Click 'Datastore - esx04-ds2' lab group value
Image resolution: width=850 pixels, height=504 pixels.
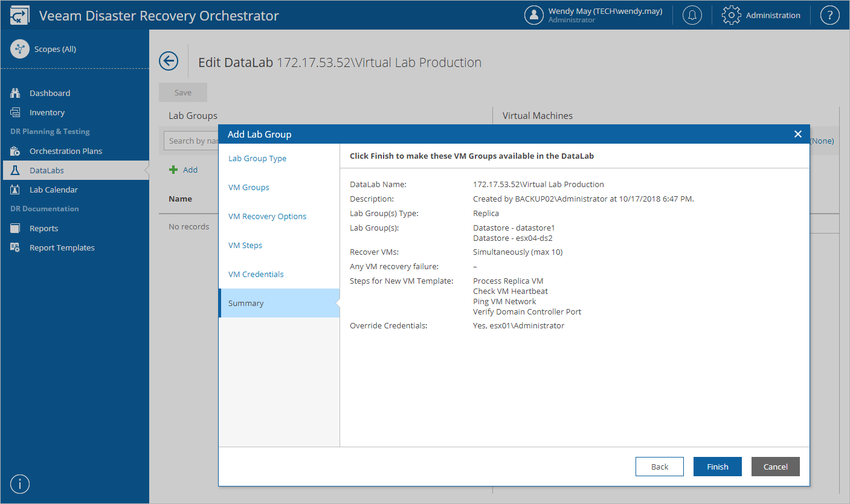[x=513, y=238]
